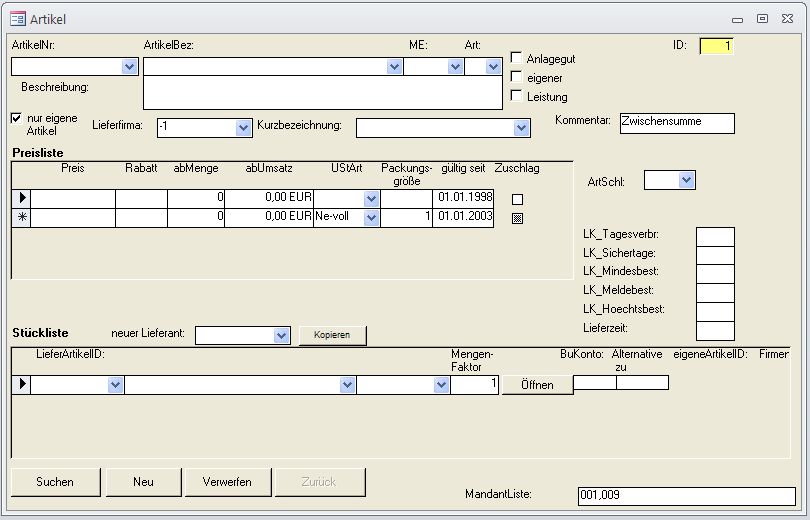Open the ArtSchl dropdown
Screen dimensions: 810x520
687,180
